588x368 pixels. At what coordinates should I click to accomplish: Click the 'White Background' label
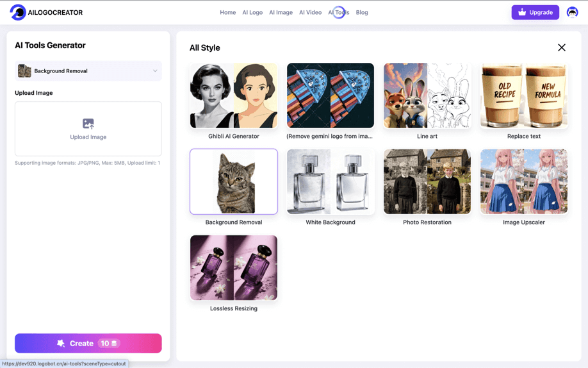pyautogui.click(x=331, y=222)
